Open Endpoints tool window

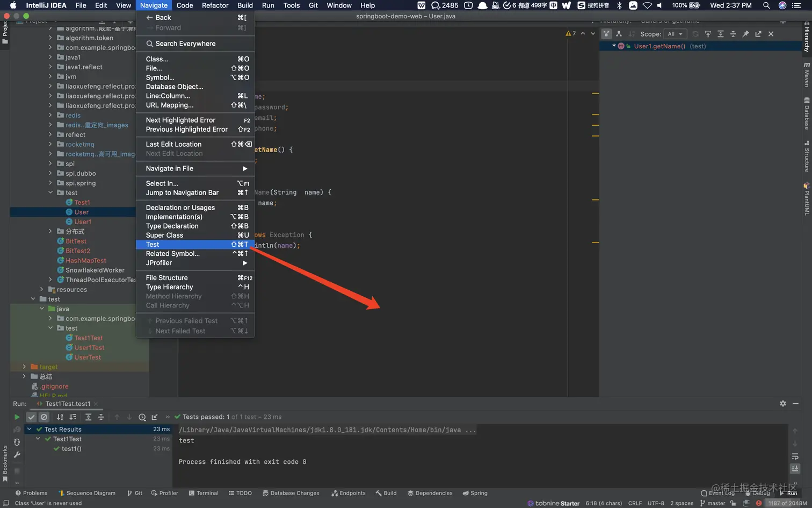(349, 493)
